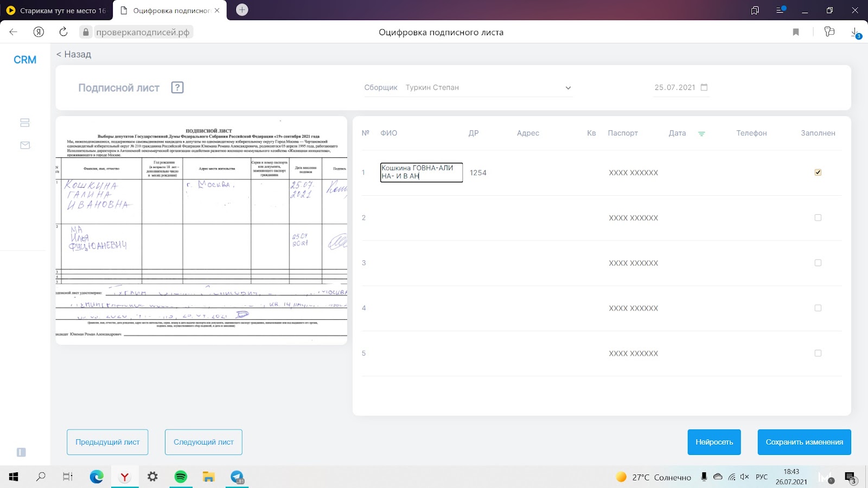Open taskbar search magnifier

41,477
